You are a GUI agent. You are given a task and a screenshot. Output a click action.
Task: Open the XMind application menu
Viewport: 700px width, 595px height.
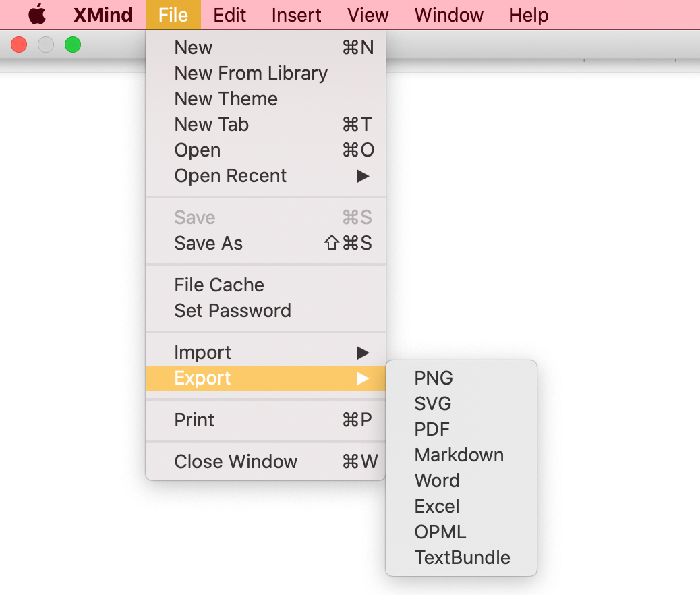click(x=103, y=15)
